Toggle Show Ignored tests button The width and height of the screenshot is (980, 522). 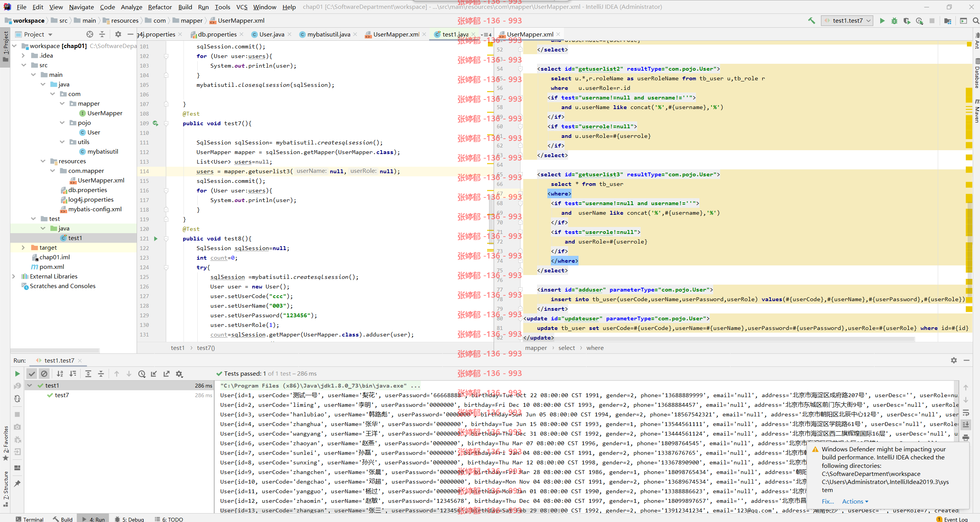44,374
